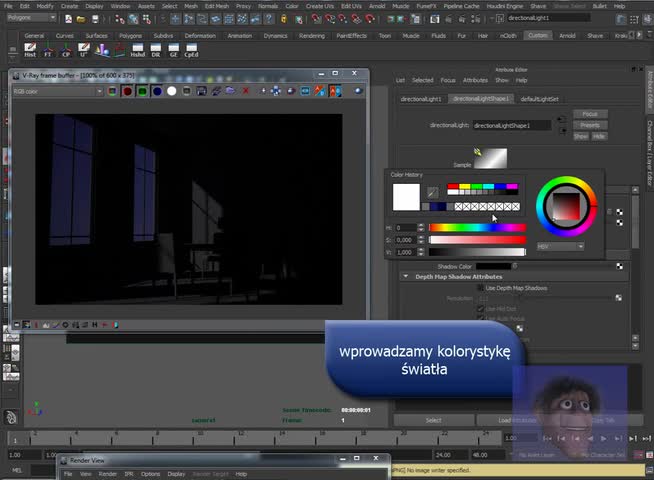Click the save image floppy disk icon
Image resolution: width=654 pixels, height=480 pixels.
(201, 91)
